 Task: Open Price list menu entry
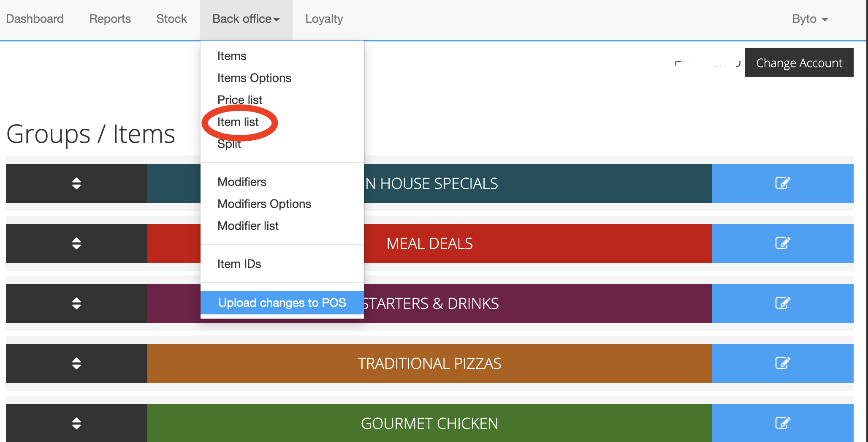240,100
